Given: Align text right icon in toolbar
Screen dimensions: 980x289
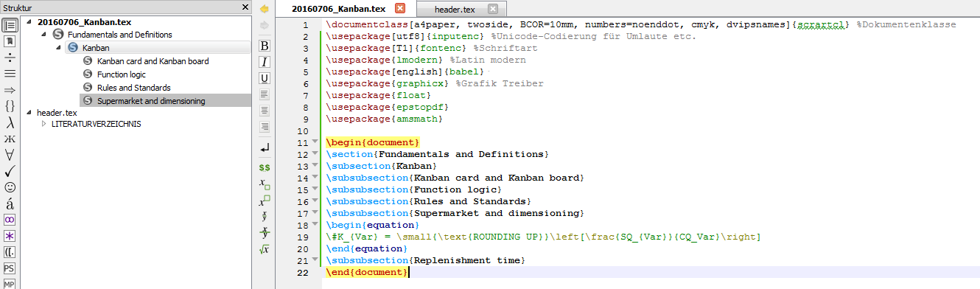Looking at the screenshot, I should point(265,127).
